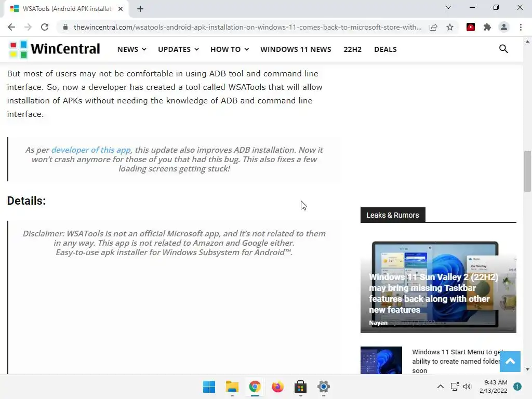
Task: Open the tab search dropdown arrow
Action: click(x=448, y=7)
